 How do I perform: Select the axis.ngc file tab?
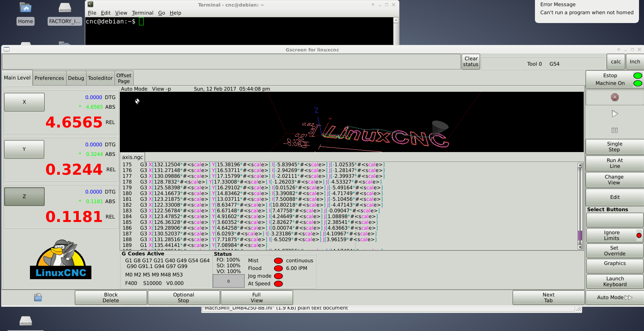[x=132, y=157]
